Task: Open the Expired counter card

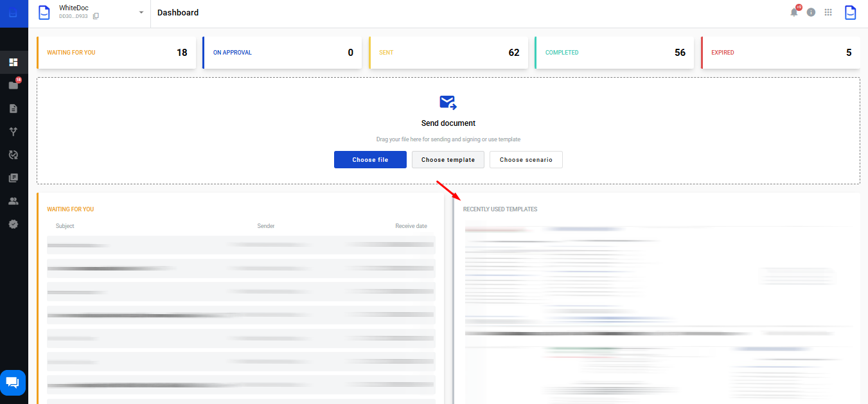Action: point(781,53)
